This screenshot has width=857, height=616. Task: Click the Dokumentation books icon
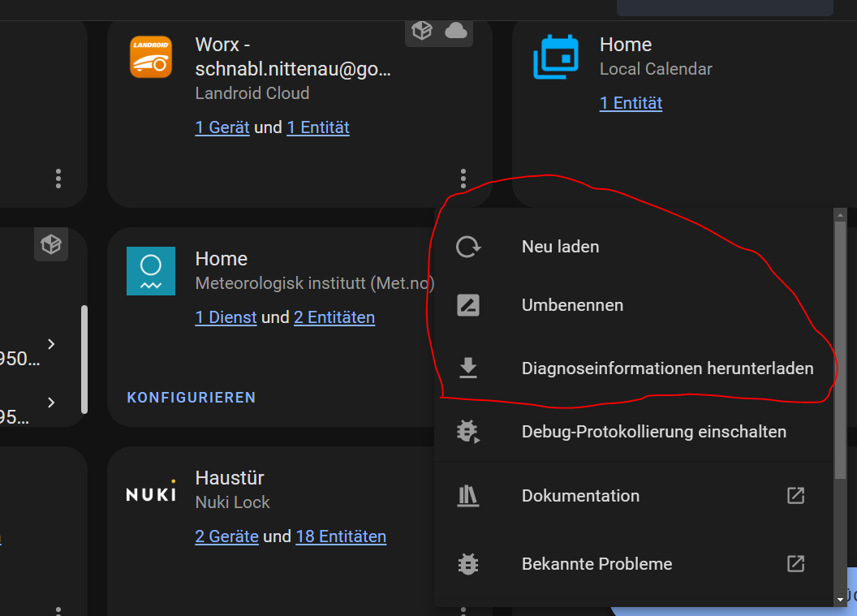[467, 496]
